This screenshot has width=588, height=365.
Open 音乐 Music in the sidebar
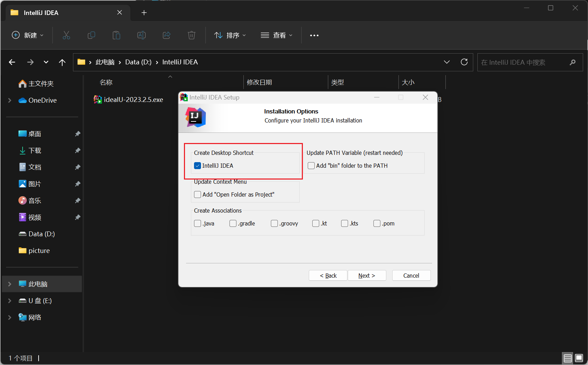pyautogui.click(x=30, y=200)
